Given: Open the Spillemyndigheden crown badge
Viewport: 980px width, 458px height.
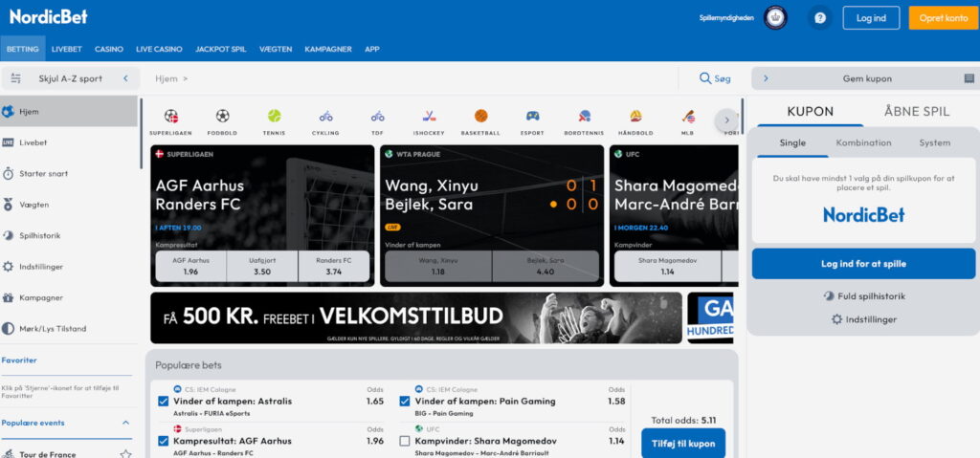Looking at the screenshot, I should tap(775, 18).
